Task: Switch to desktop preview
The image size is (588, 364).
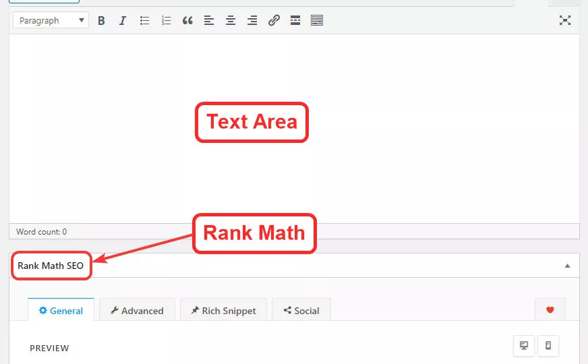Action: [524, 346]
